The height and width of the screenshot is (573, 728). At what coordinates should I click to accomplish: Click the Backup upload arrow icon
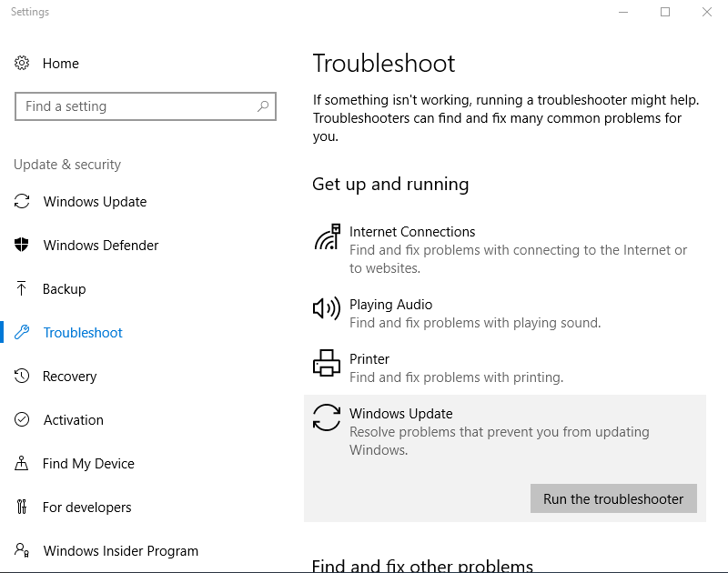(22, 288)
